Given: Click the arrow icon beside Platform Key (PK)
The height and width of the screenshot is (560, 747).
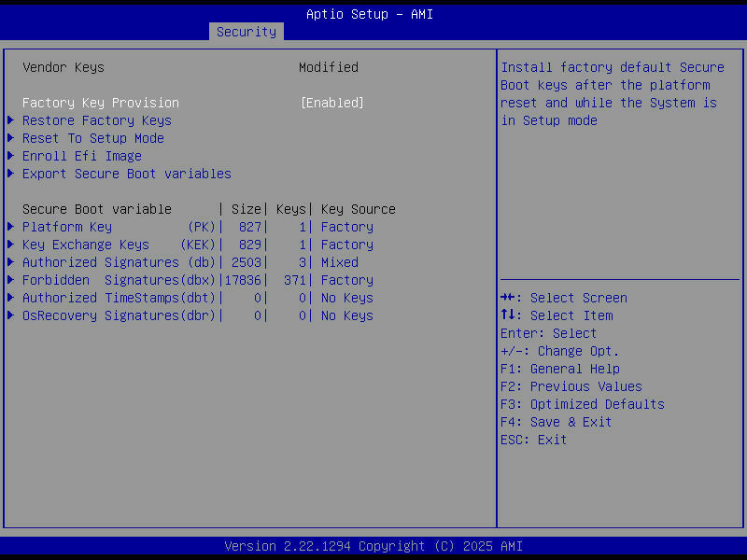Looking at the screenshot, I should coord(10,226).
